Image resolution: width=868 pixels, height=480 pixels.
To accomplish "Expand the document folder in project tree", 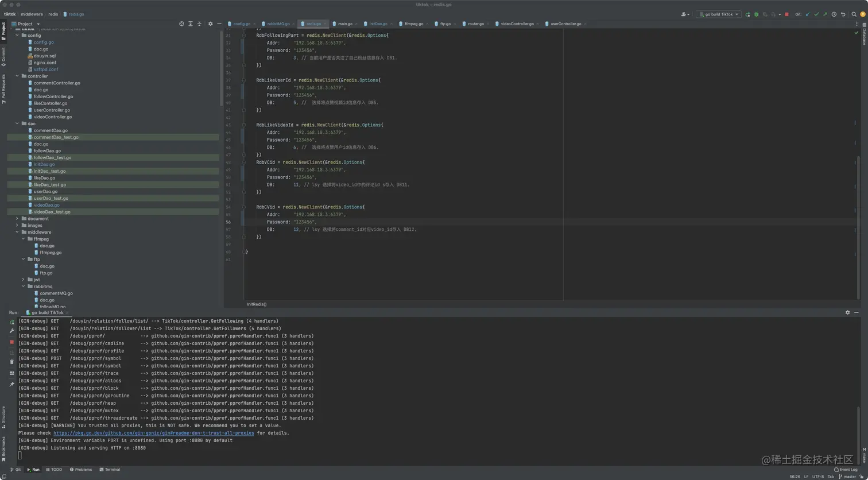I will tap(17, 219).
